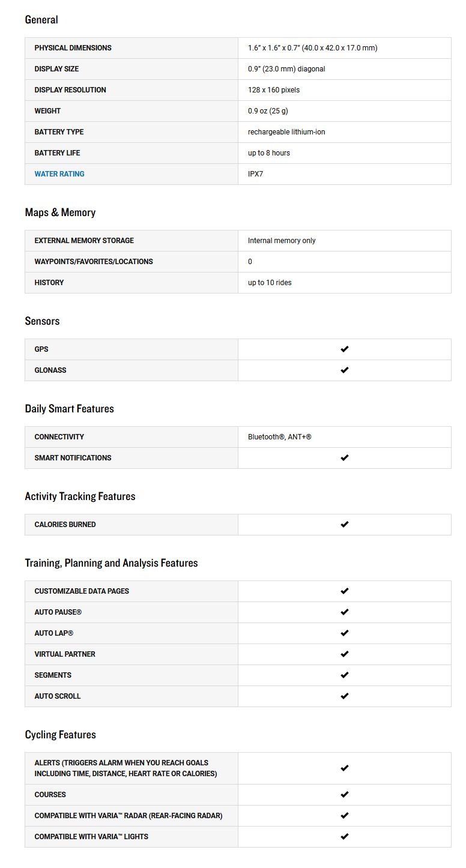
Task: Click the Varia Lights compatibility checkmark
Action: (x=345, y=837)
